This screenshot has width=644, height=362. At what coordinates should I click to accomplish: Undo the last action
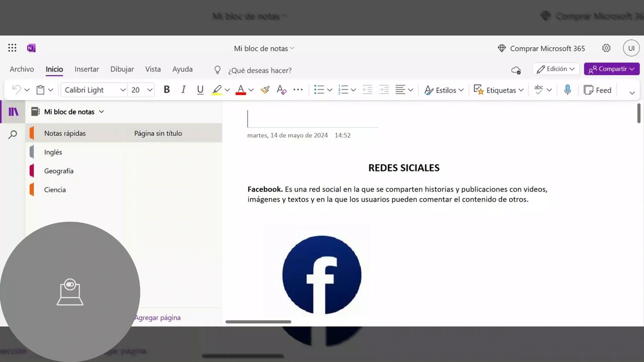pos(16,90)
